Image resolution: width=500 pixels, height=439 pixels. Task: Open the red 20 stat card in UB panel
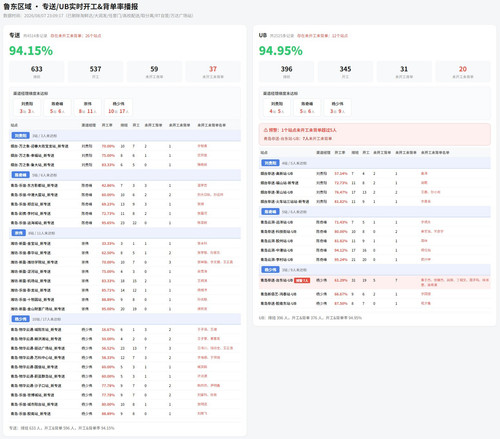463,71
